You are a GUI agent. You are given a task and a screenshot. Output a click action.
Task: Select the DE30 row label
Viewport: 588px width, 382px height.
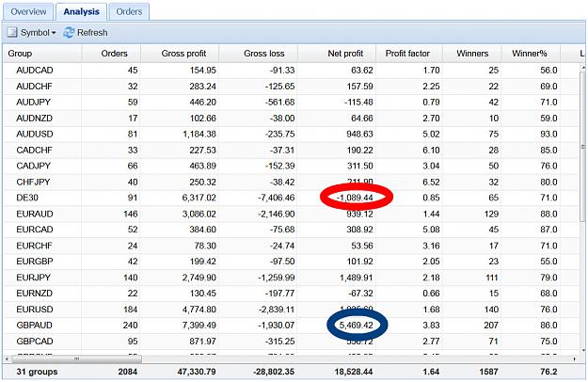27,198
